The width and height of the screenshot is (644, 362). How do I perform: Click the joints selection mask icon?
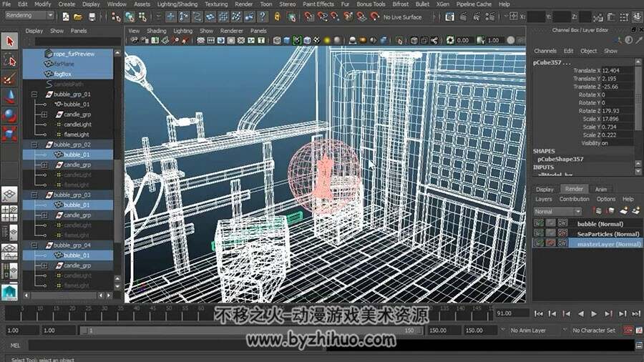(x=184, y=17)
